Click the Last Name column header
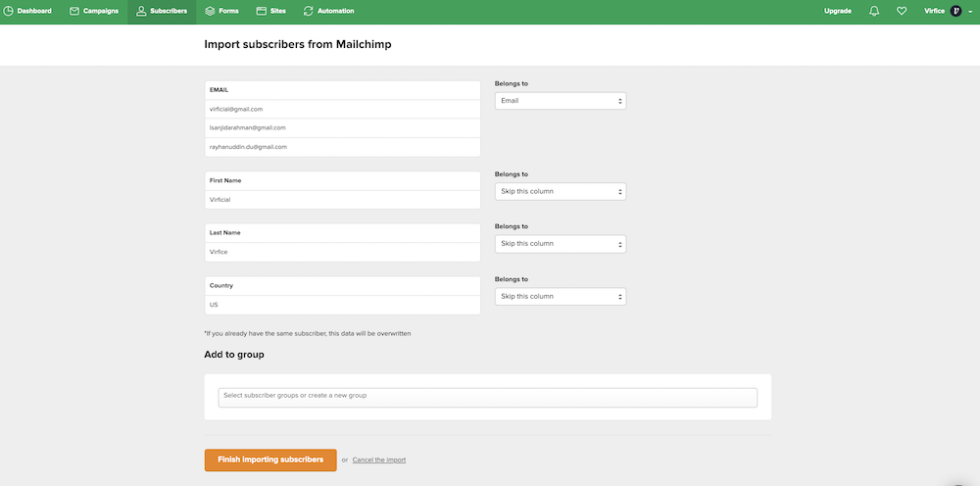This screenshot has width=980, height=486. point(342,232)
